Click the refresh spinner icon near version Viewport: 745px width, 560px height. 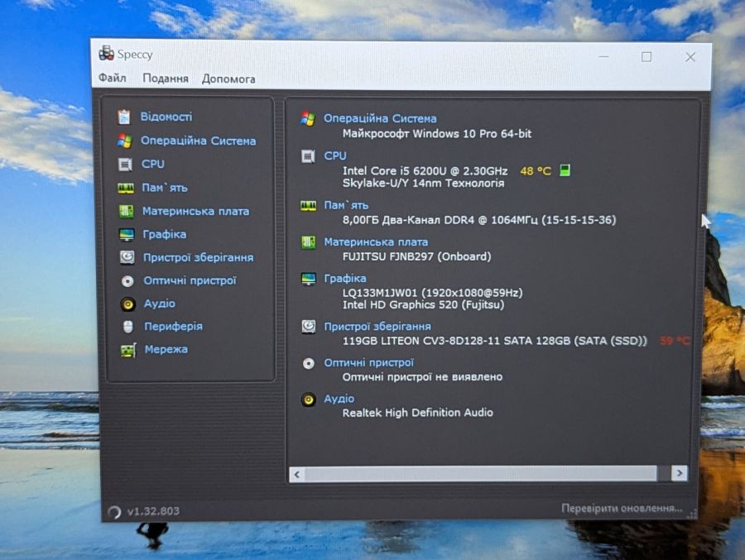[114, 512]
